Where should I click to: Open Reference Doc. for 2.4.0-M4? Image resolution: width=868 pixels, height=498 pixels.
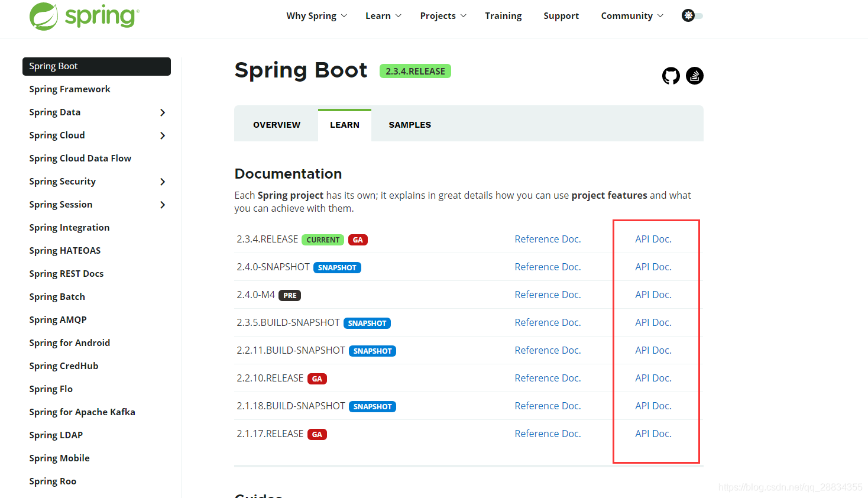pos(548,295)
